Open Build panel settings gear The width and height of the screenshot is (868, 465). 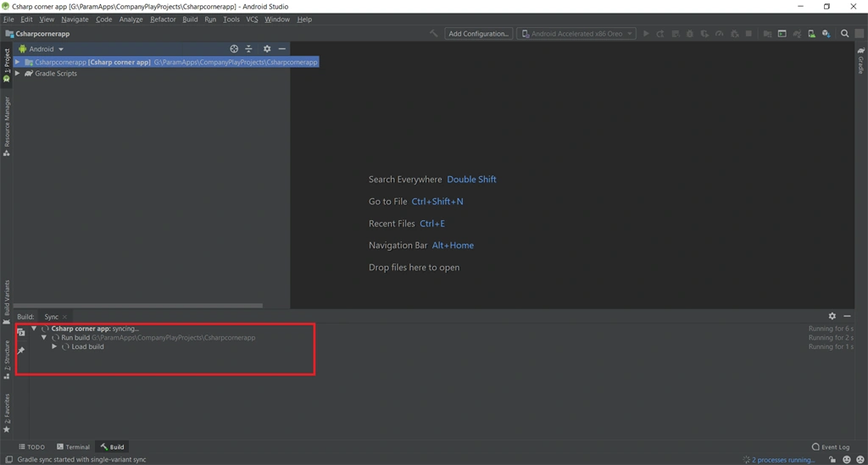pyautogui.click(x=832, y=316)
